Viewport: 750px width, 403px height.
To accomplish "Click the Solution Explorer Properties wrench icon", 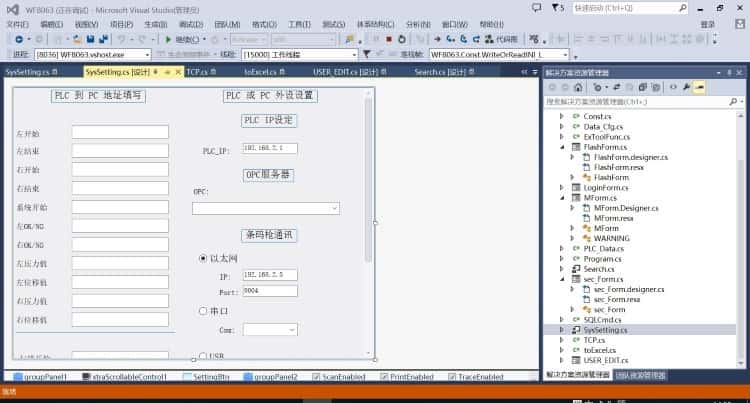I will pos(686,87).
